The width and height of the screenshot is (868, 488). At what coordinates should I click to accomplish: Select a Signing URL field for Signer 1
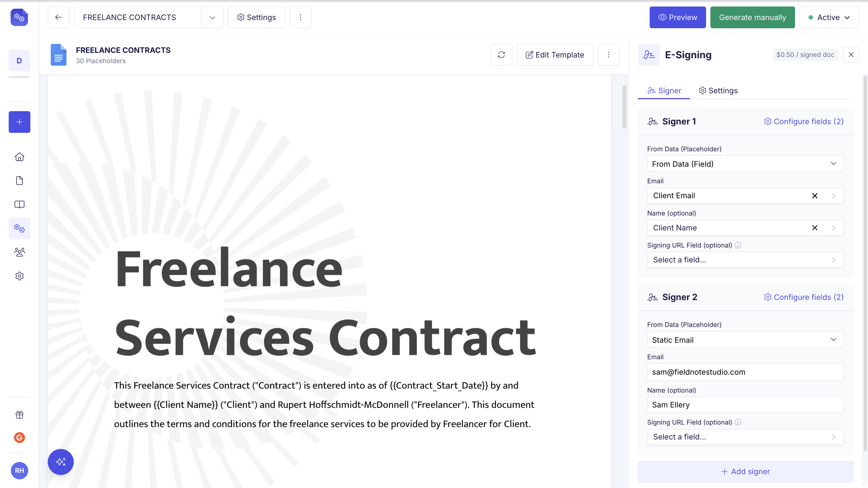pos(745,260)
